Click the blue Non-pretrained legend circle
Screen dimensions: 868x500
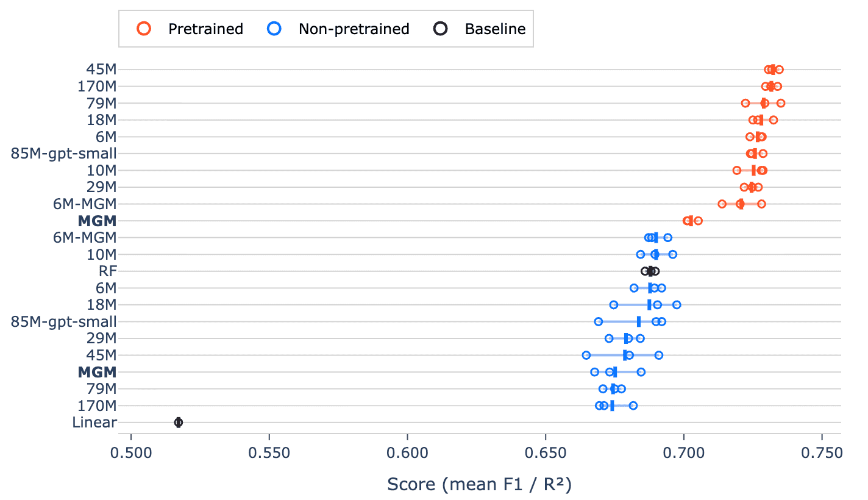coord(275,29)
